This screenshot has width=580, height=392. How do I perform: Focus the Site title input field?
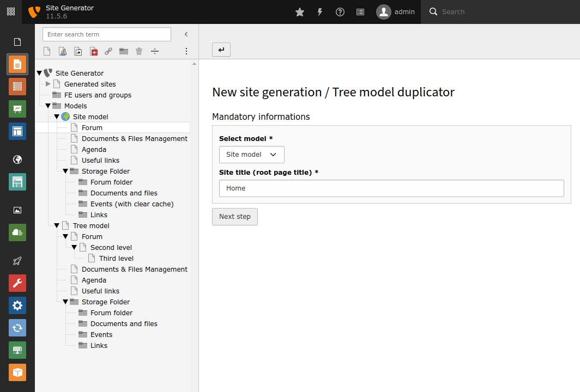tap(391, 188)
